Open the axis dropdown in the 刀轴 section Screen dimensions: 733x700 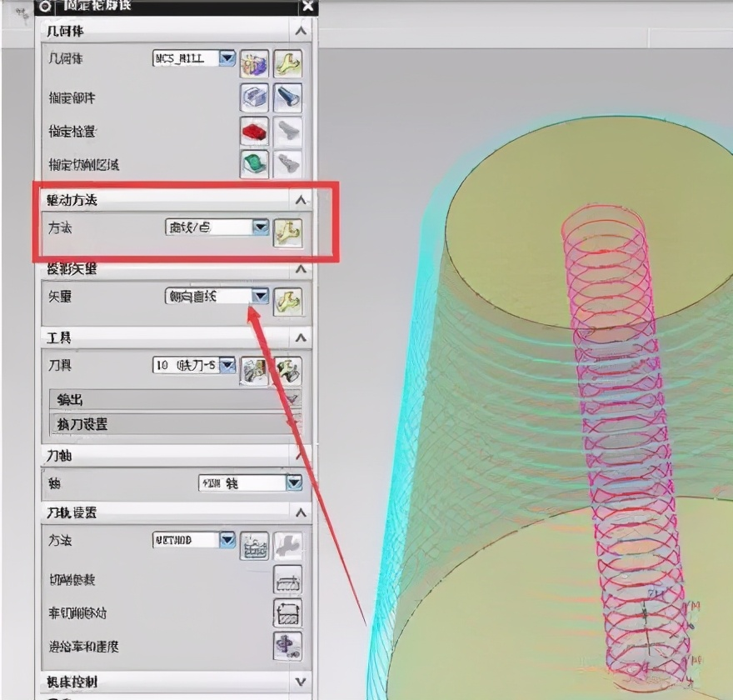pos(293,482)
